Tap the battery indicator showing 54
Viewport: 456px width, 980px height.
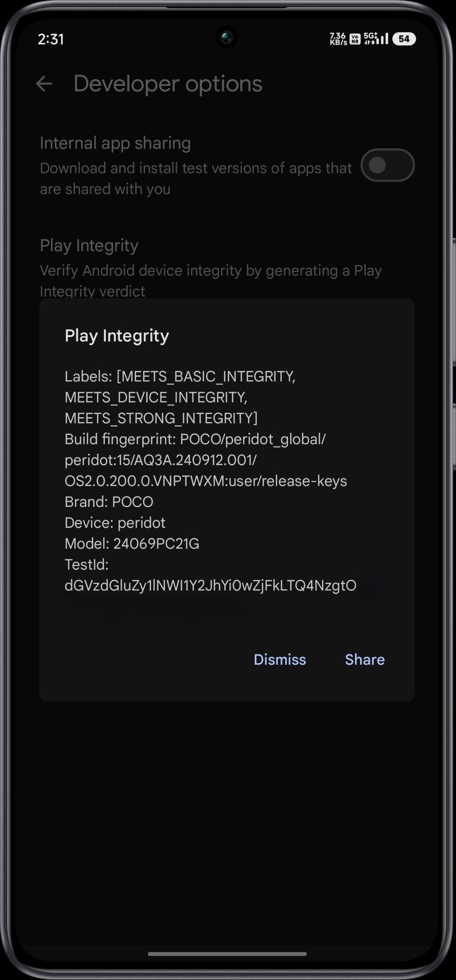[x=404, y=39]
